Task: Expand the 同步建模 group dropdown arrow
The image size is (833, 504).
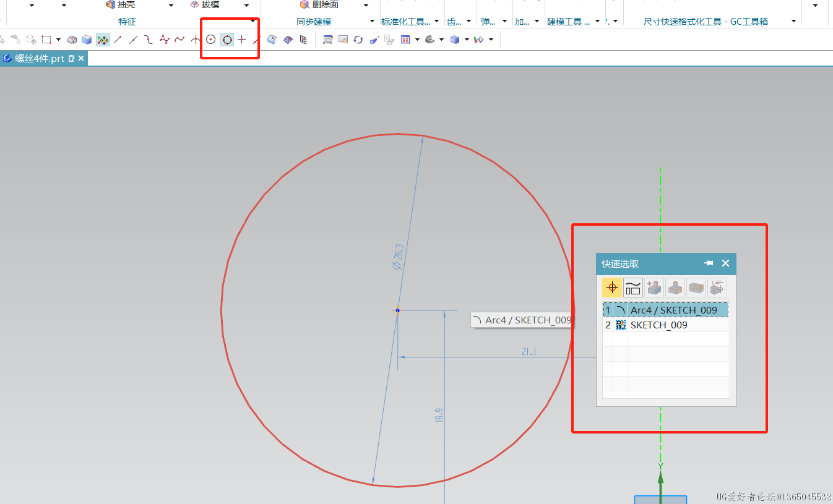Action: point(372,22)
